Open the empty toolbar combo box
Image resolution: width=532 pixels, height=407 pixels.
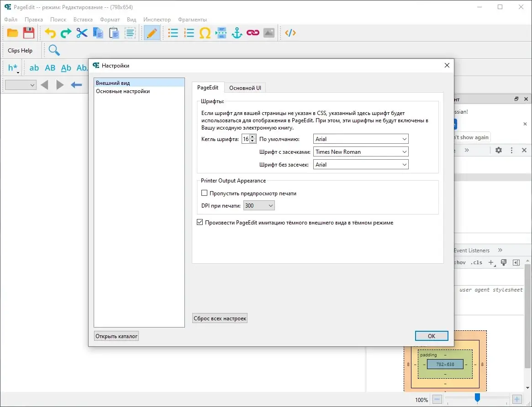(21, 85)
